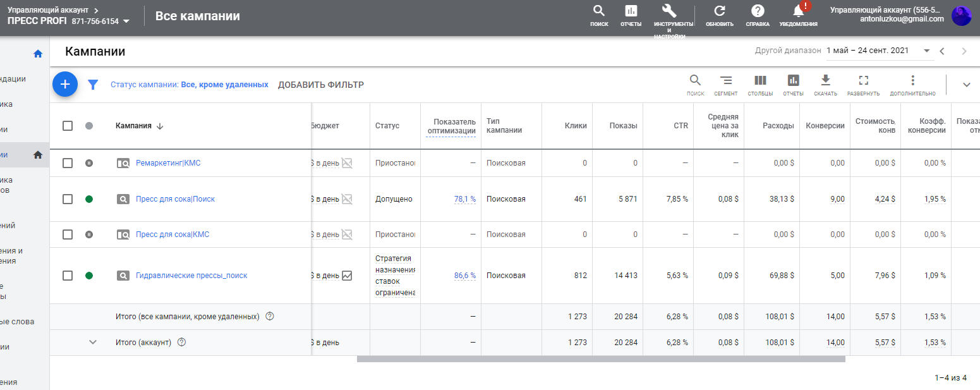Open Инструменты и настройки wrench menu
This screenshot has height=390, width=980.
coord(670,11)
